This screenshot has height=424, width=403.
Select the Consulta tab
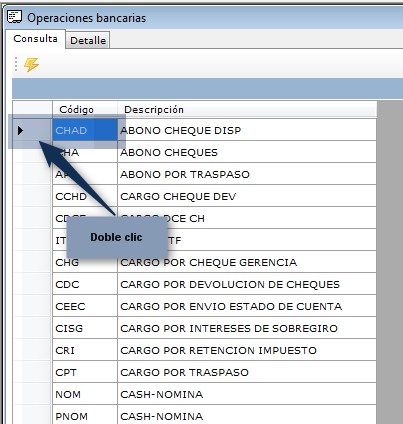35,39
